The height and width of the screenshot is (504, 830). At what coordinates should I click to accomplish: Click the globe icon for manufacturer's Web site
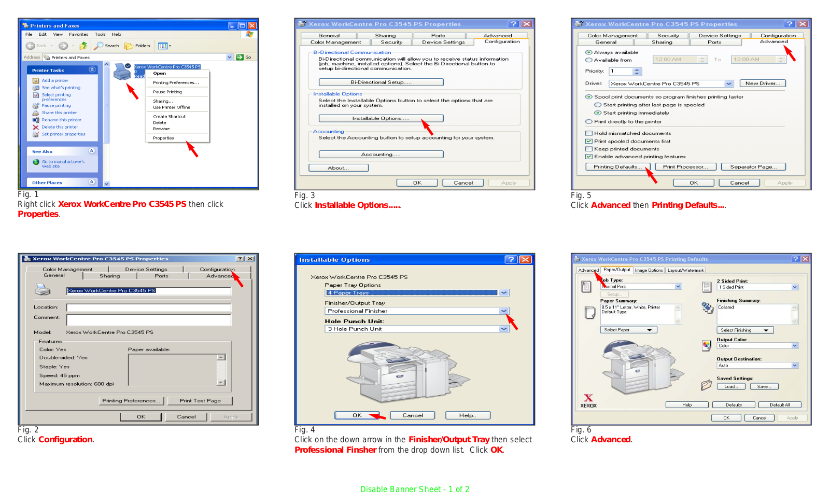[x=36, y=162]
